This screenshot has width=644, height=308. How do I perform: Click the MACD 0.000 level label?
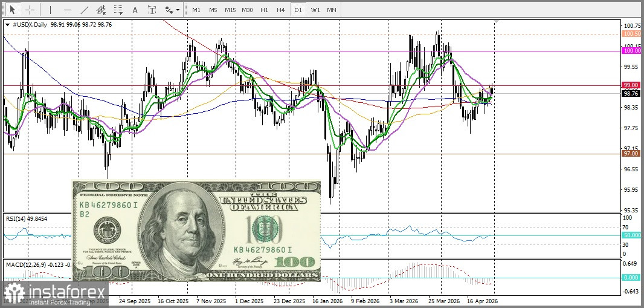click(632, 278)
